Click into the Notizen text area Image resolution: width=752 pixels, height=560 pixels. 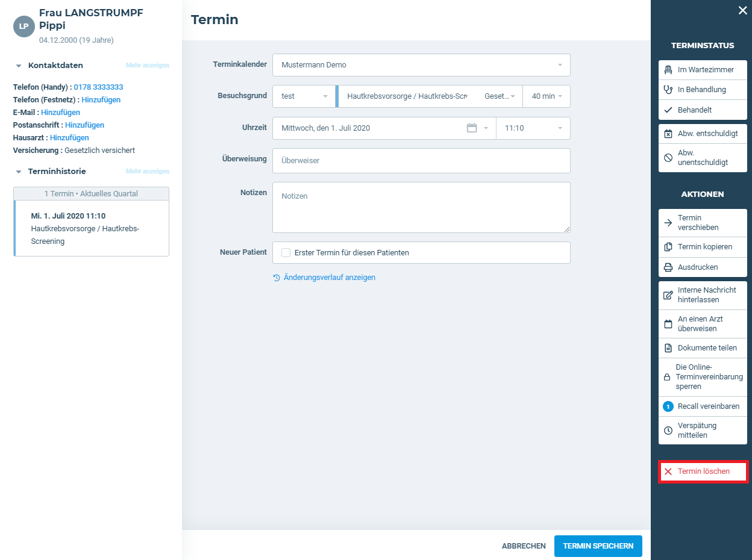(x=421, y=207)
